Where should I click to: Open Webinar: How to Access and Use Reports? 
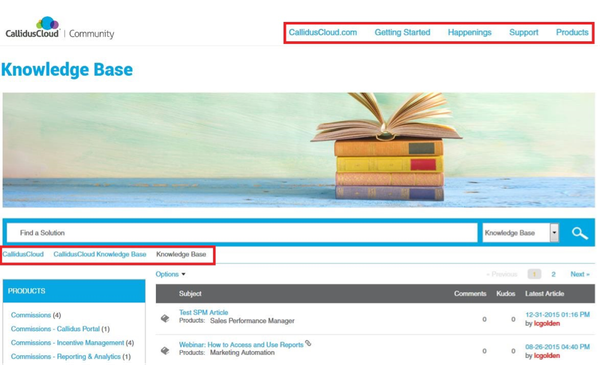point(241,345)
